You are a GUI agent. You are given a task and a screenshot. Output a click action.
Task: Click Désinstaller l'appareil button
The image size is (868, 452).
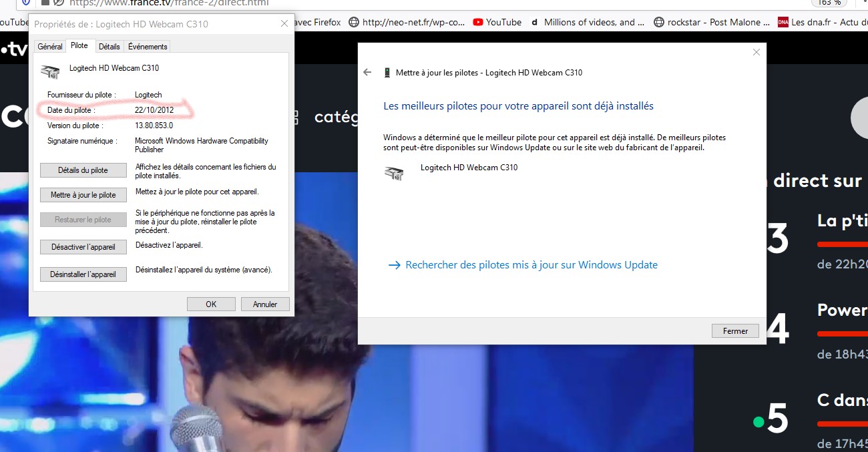pyautogui.click(x=83, y=274)
